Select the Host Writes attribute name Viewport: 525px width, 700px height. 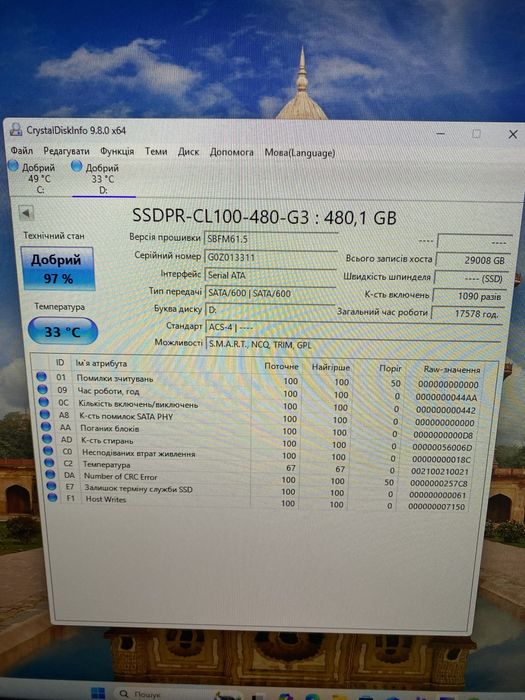click(x=105, y=499)
